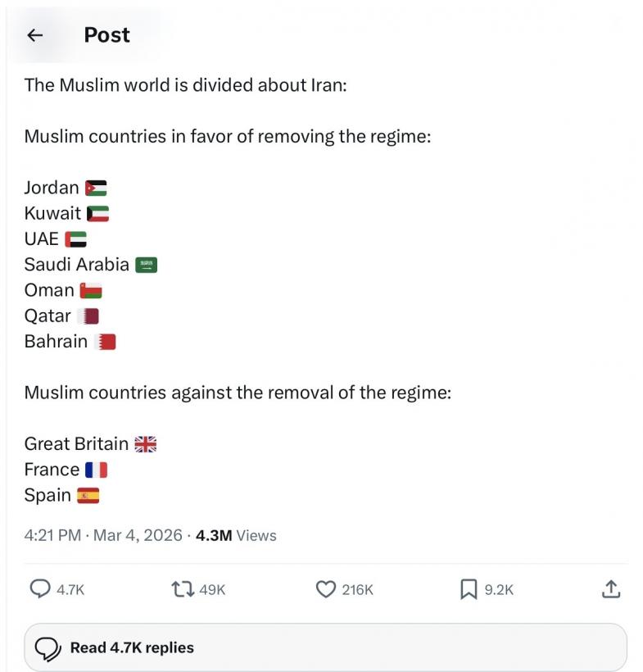Click the Spain flag emoji
Image resolution: width=643 pixels, height=672 pixels.
(x=88, y=495)
